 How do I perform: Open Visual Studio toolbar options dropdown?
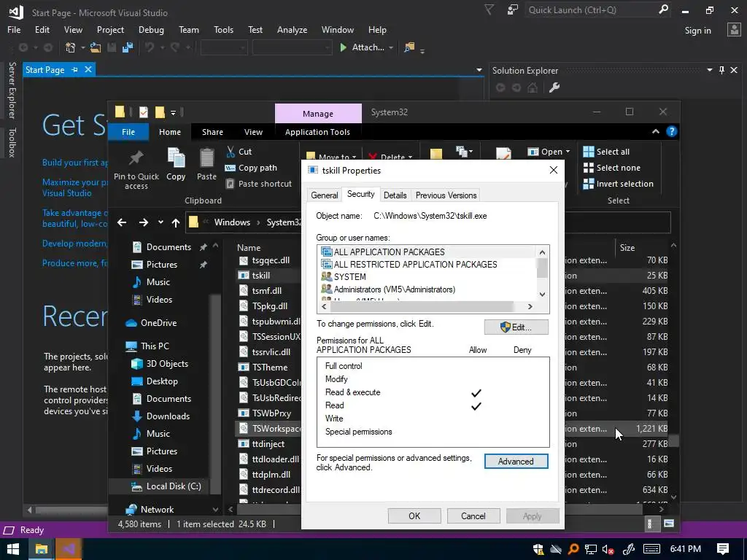pos(422,50)
